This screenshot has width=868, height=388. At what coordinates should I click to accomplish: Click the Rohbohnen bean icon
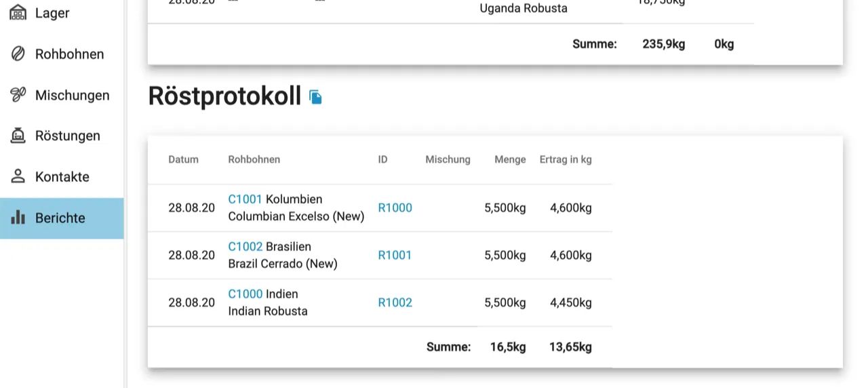[x=18, y=54]
